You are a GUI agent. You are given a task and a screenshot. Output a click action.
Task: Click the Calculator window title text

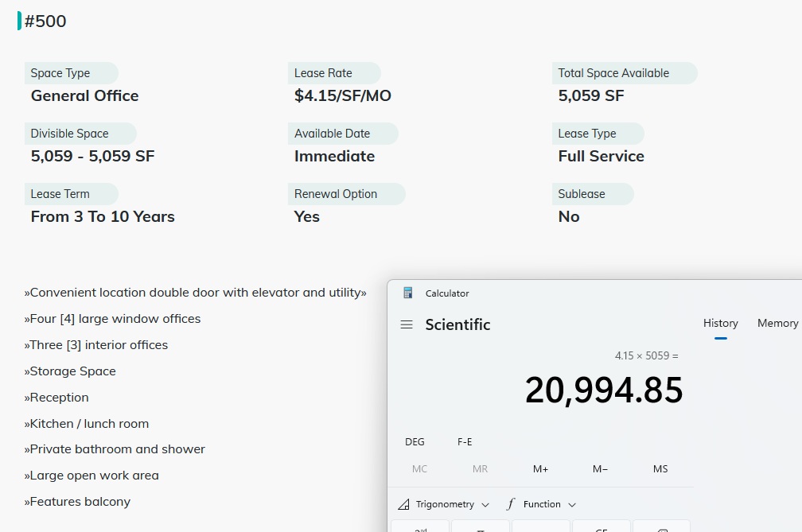(447, 293)
